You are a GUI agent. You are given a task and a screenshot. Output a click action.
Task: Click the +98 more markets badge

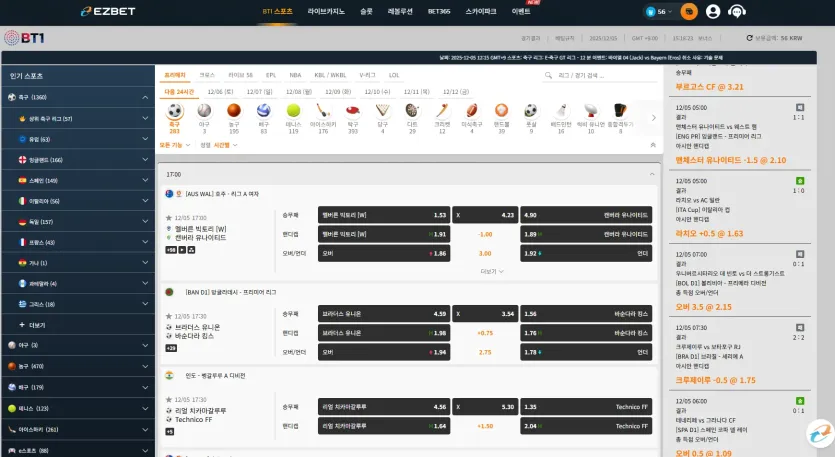(x=171, y=250)
